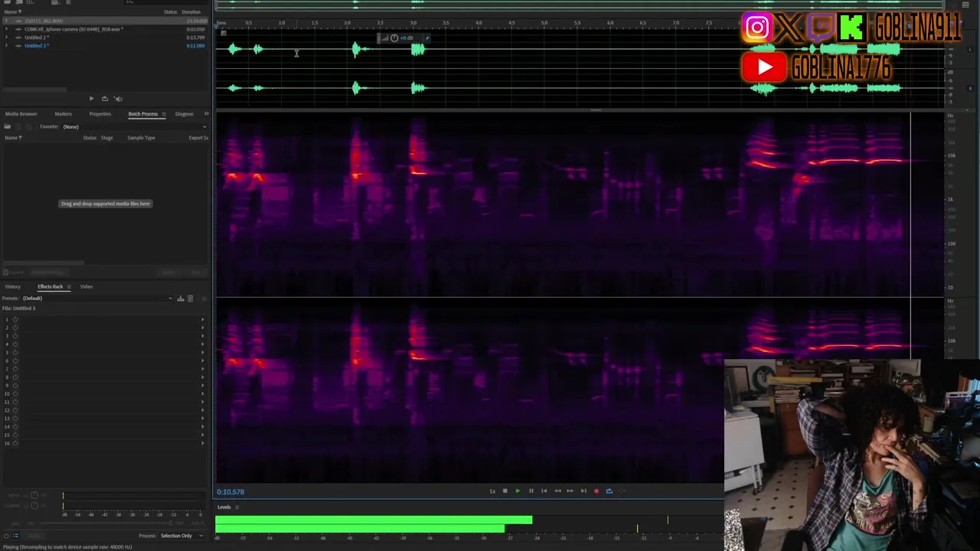Sort files by the Status column
The width and height of the screenshot is (980, 551).
(171, 12)
